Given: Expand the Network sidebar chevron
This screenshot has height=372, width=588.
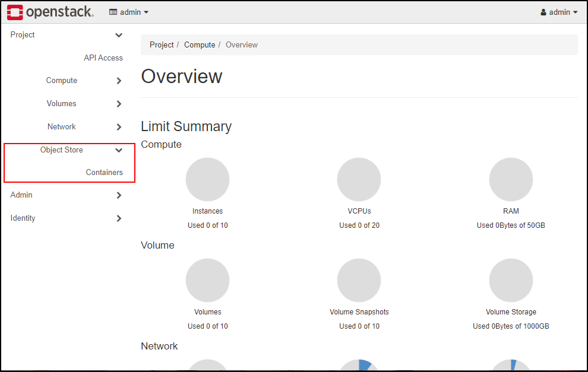Looking at the screenshot, I should coord(119,127).
